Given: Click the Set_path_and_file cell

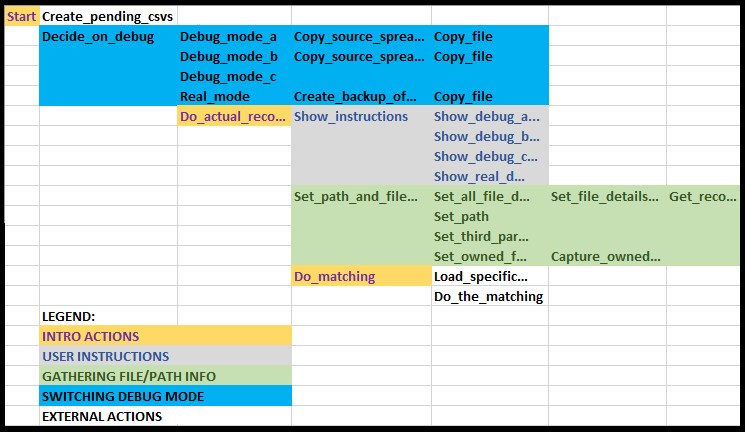Looking at the screenshot, I should (x=356, y=197).
